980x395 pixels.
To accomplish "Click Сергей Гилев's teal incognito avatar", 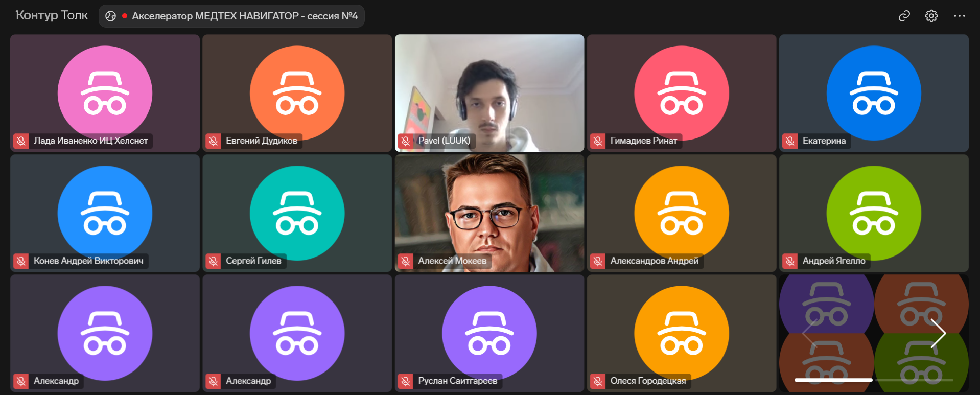I will (297, 212).
